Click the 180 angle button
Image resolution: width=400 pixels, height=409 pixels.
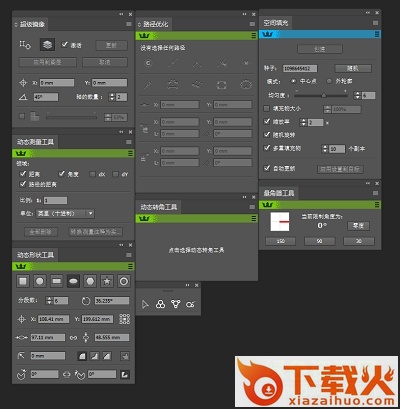[280, 241]
